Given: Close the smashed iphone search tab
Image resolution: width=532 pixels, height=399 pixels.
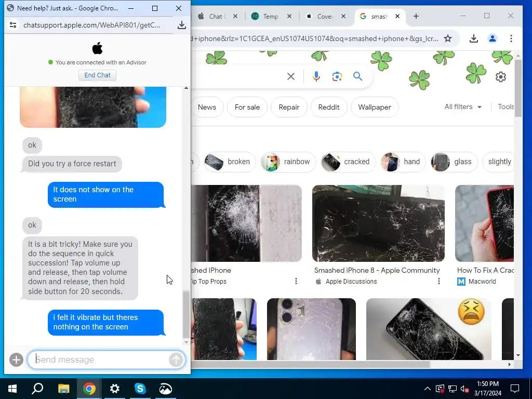Looking at the screenshot, I should (x=397, y=16).
